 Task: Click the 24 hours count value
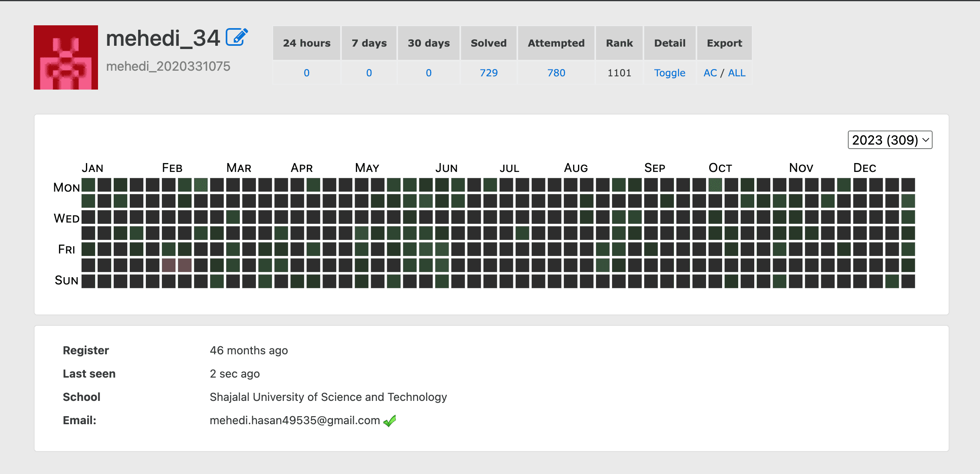pyautogui.click(x=306, y=73)
